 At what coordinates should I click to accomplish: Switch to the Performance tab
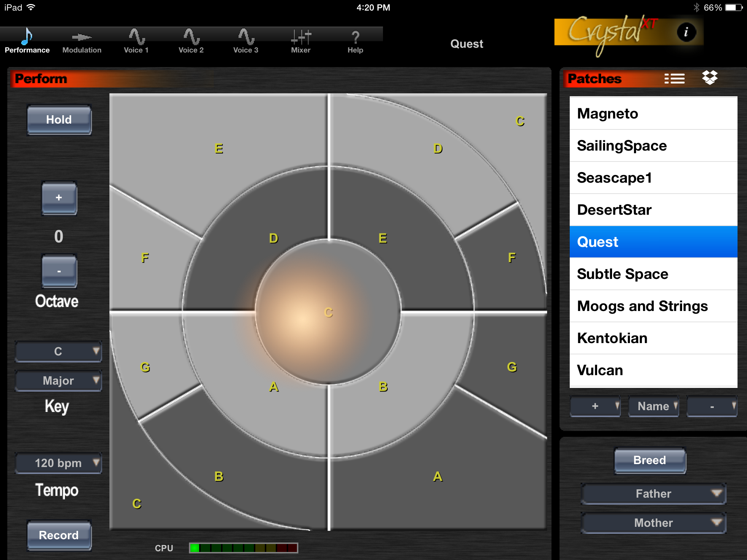pos(27,40)
